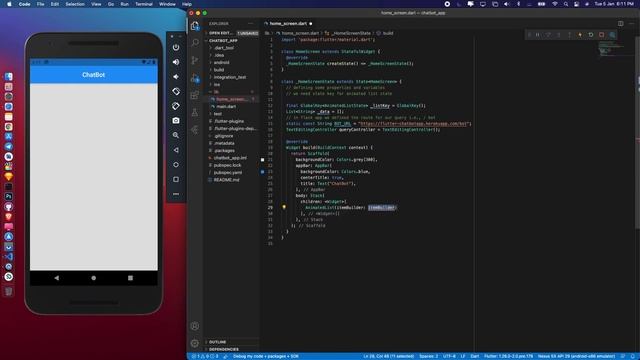Stop debugging with red square icon

tap(601, 35)
